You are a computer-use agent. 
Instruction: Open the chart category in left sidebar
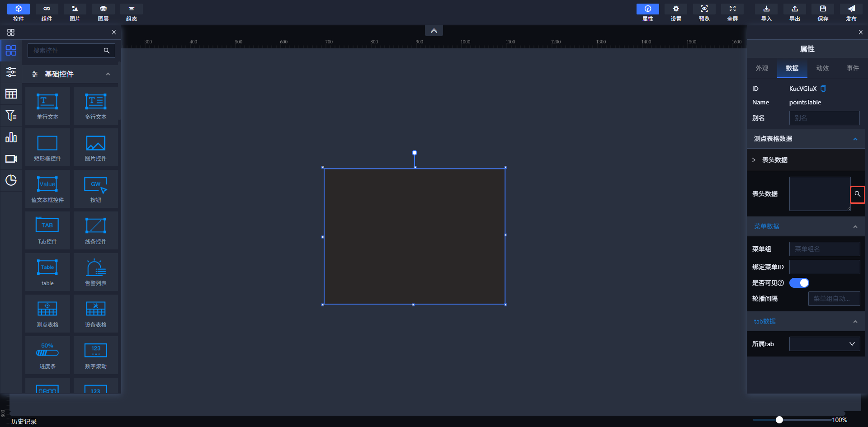11,137
